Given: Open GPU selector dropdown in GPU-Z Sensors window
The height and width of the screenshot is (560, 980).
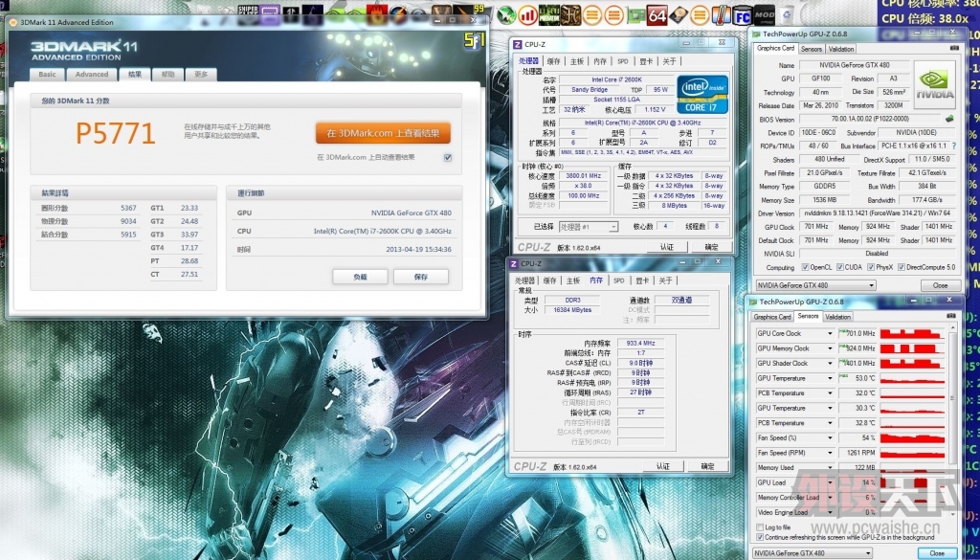Looking at the screenshot, I should (812, 553).
